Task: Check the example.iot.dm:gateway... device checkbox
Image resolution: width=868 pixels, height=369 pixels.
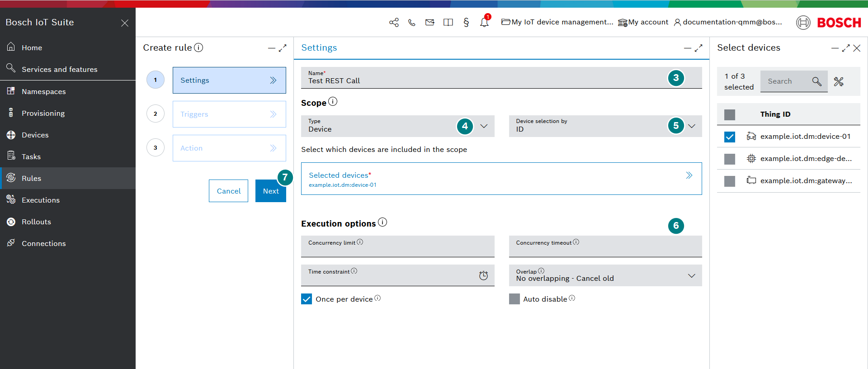Action: coord(730,181)
